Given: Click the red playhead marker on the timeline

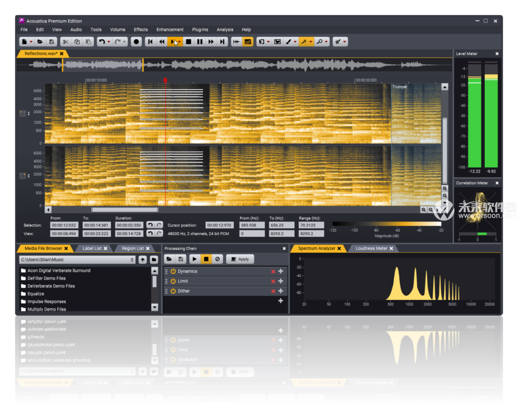Looking at the screenshot, I should coord(165,80).
